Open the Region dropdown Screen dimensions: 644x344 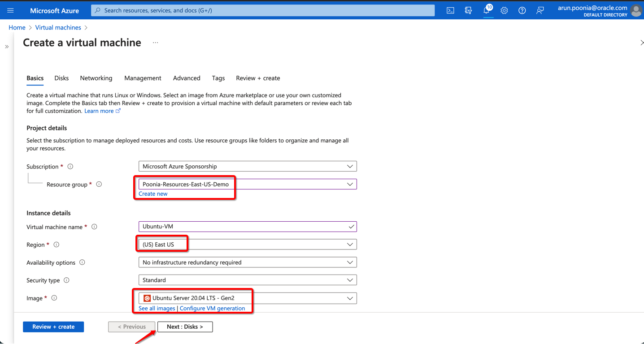pos(248,245)
